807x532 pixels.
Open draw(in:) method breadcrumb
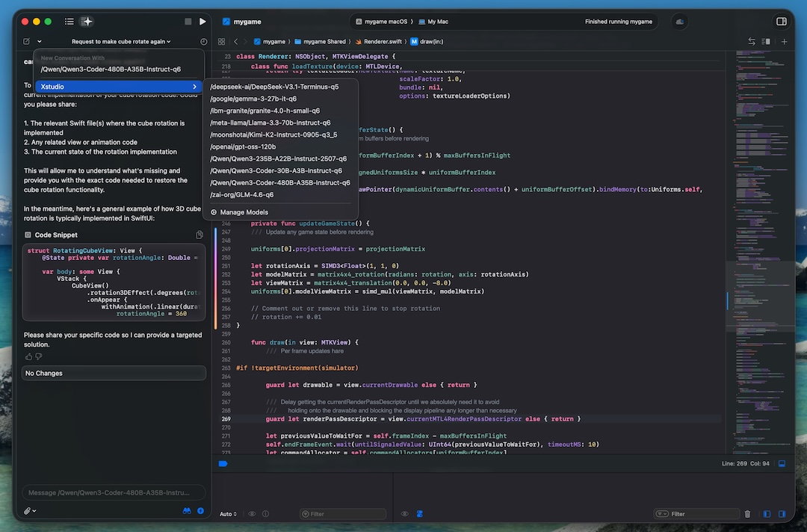click(x=427, y=42)
